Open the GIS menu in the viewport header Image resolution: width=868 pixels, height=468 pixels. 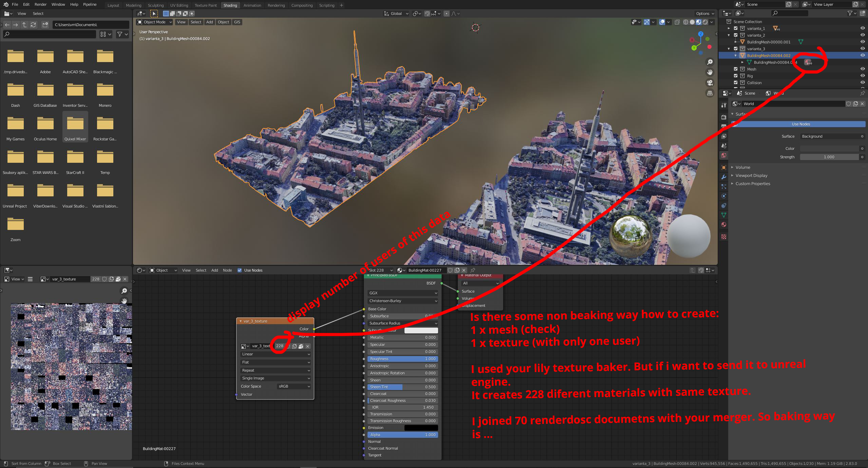point(237,22)
